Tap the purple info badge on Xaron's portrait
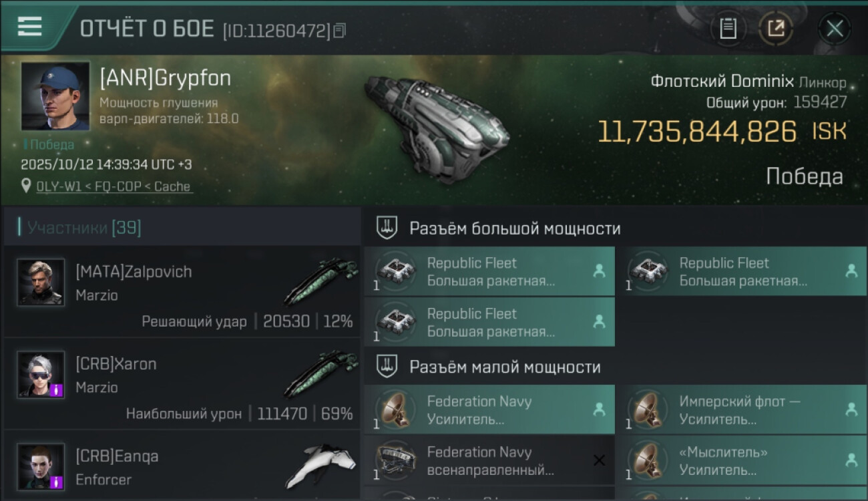Viewport: 868px width, 501px height. [x=57, y=390]
